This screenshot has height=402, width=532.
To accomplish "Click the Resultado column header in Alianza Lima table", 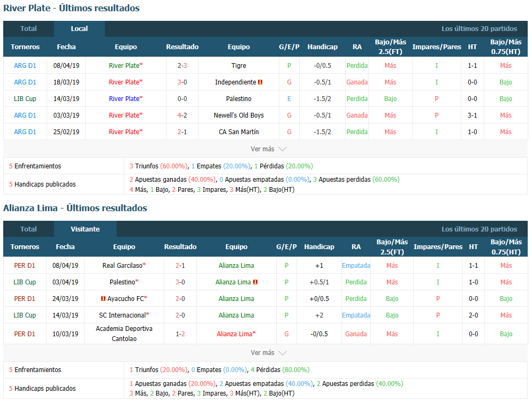I will coord(180,247).
